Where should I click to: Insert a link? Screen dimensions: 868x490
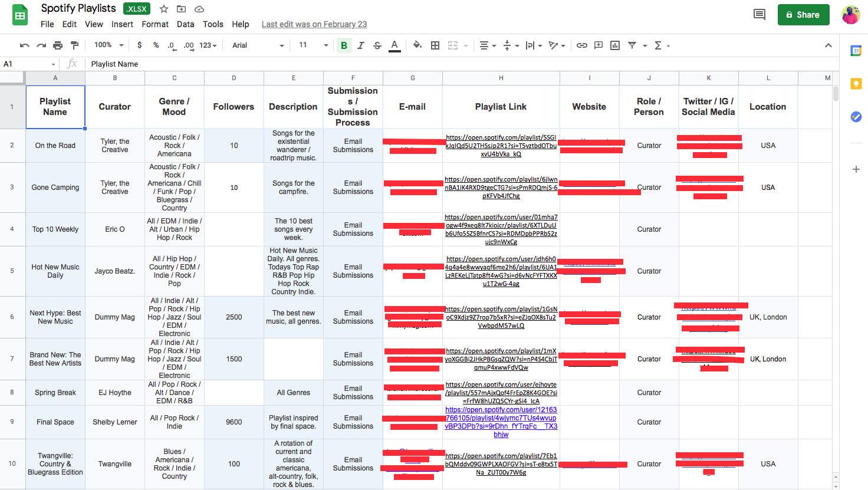[x=582, y=45]
